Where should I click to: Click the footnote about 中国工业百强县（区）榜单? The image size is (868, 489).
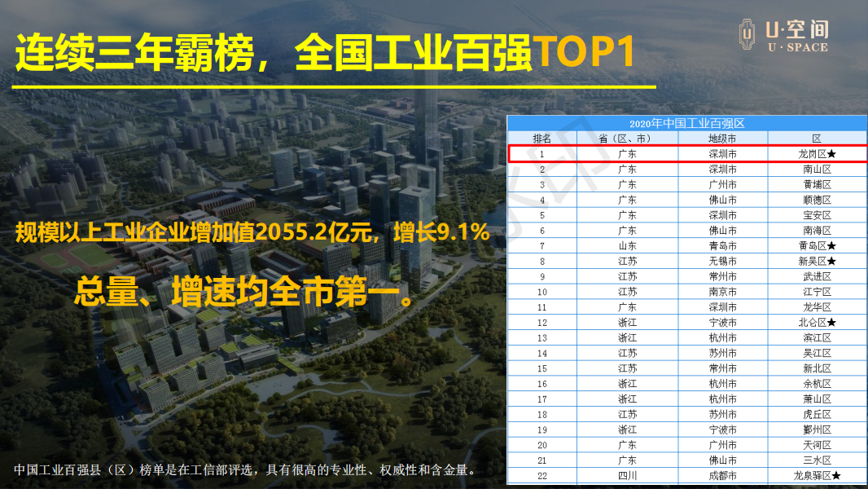pos(244,470)
